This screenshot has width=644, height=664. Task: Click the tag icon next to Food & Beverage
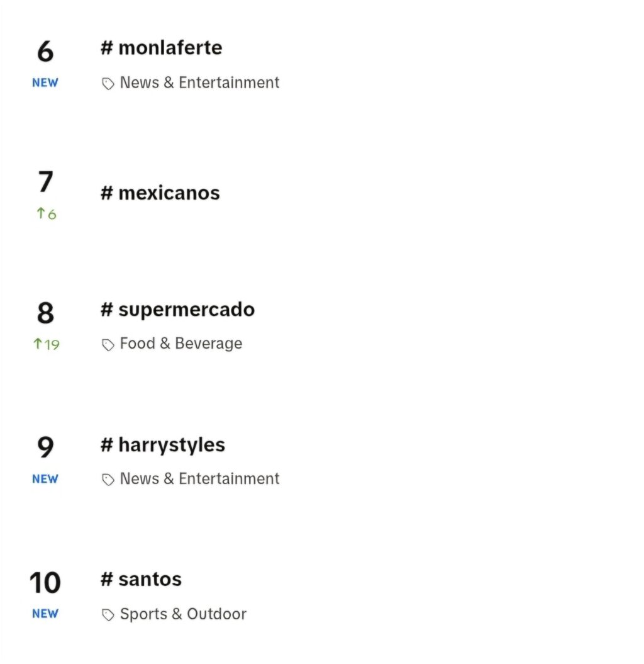click(x=108, y=345)
